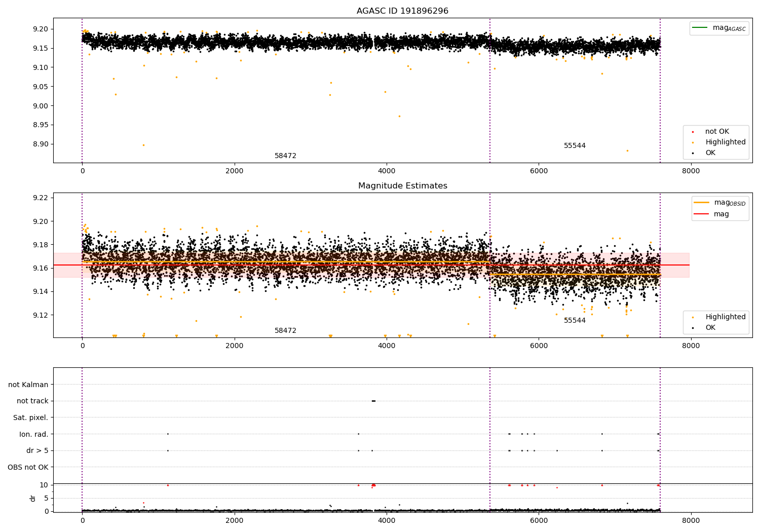Click the 6000 x-tick under the bottom plot

coord(539,520)
